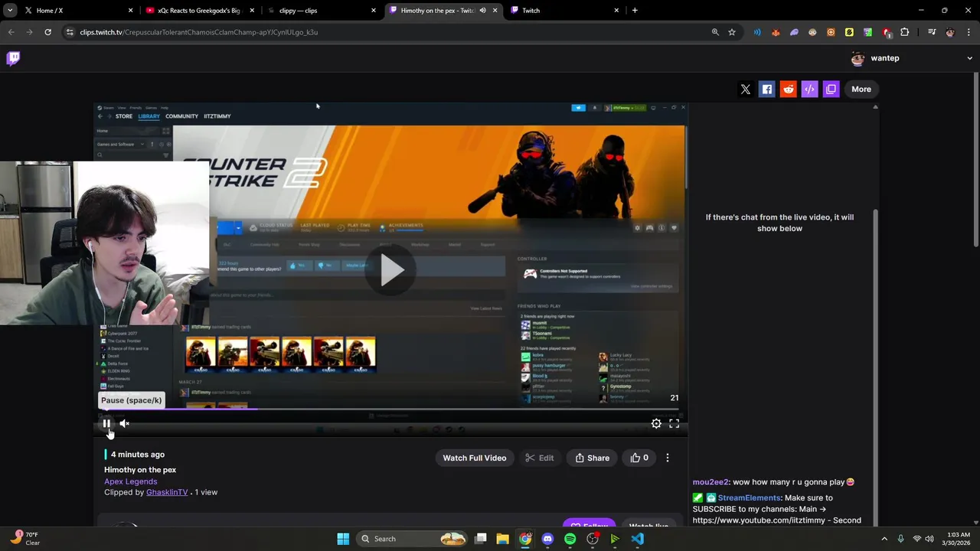The image size is (980, 551).
Task: View site information icon in address bar
Action: 70,32
